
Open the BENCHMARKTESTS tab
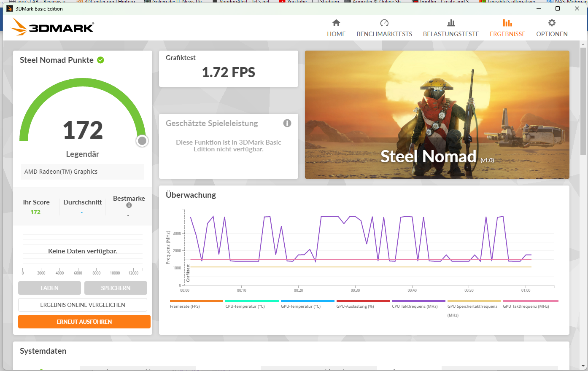tap(384, 28)
